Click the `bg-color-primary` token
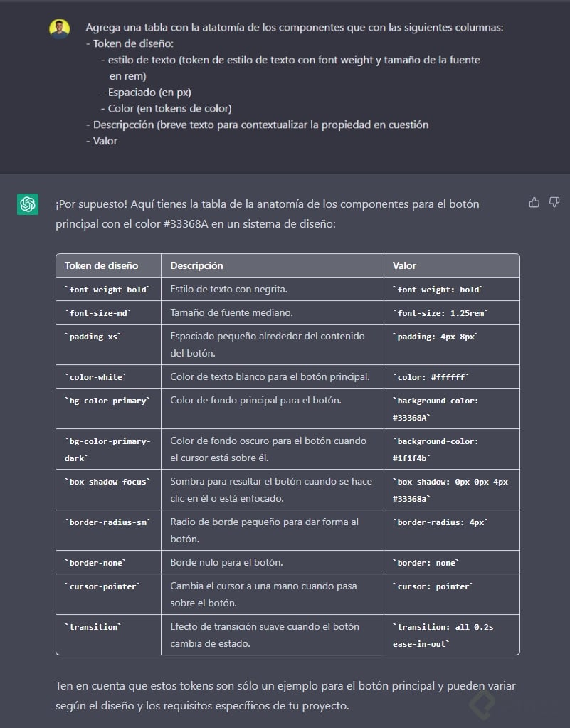The image size is (570, 728). (x=107, y=401)
